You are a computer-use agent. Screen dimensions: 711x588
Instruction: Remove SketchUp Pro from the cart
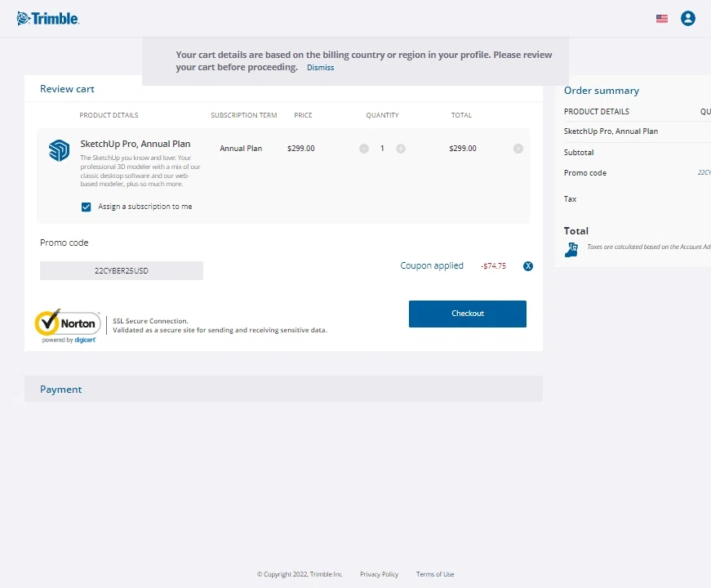click(518, 149)
